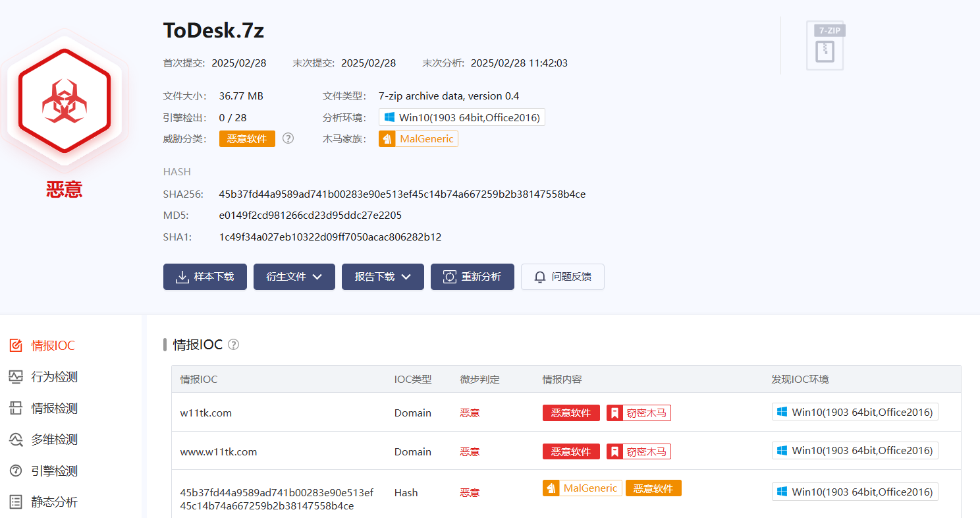The height and width of the screenshot is (518, 980).
Task: Click the 情报IOC sidebar edit icon
Action: [16, 345]
